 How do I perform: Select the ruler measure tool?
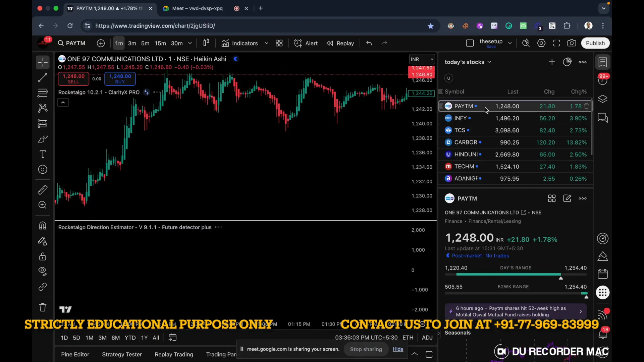coord(43,190)
